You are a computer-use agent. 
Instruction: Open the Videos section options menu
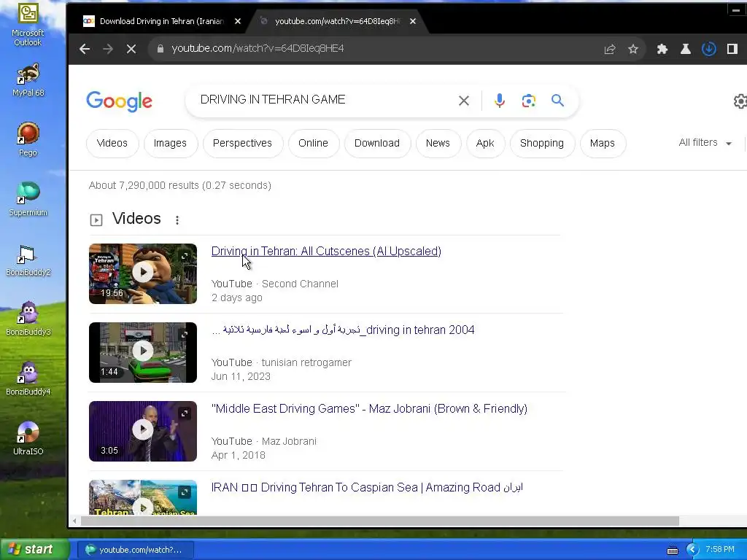(177, 220)
